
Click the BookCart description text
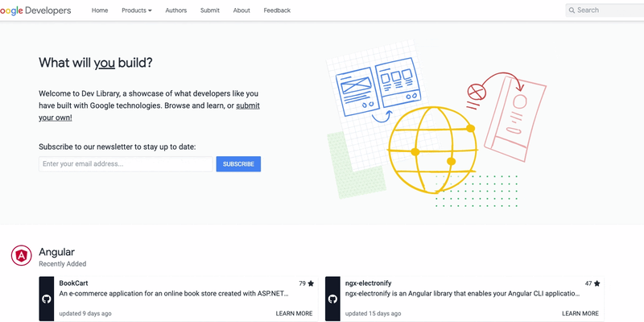pyautogui.click(x=174, y=294)
